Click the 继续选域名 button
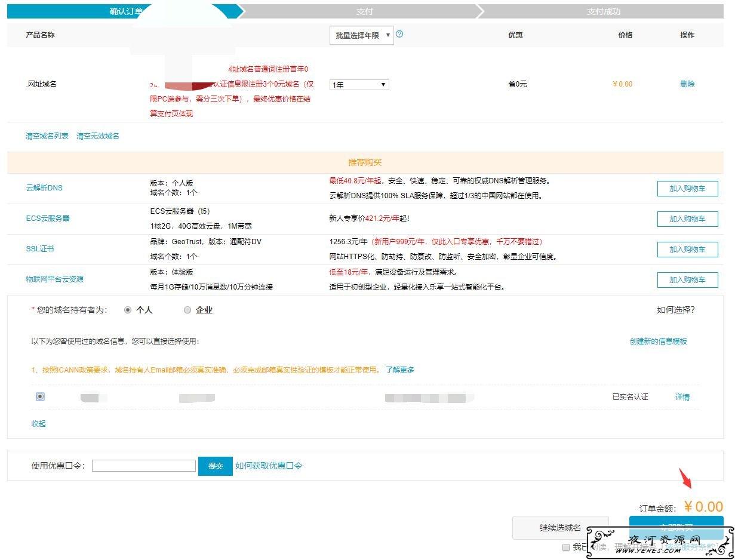The width and height of the screenshot is (735, 560). tap(560, 528)
